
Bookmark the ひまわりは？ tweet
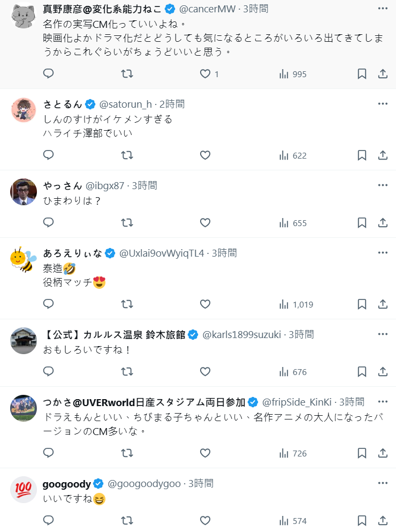[362, 223]
